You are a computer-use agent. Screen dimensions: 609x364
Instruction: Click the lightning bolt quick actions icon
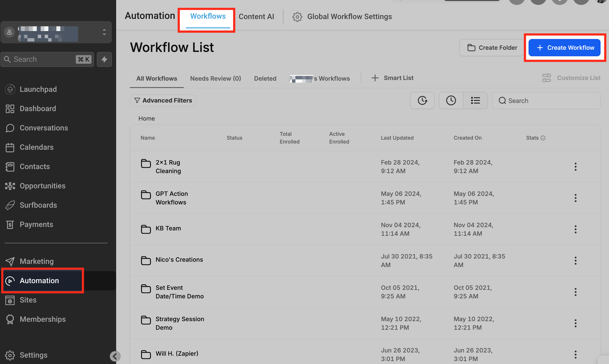104,59
